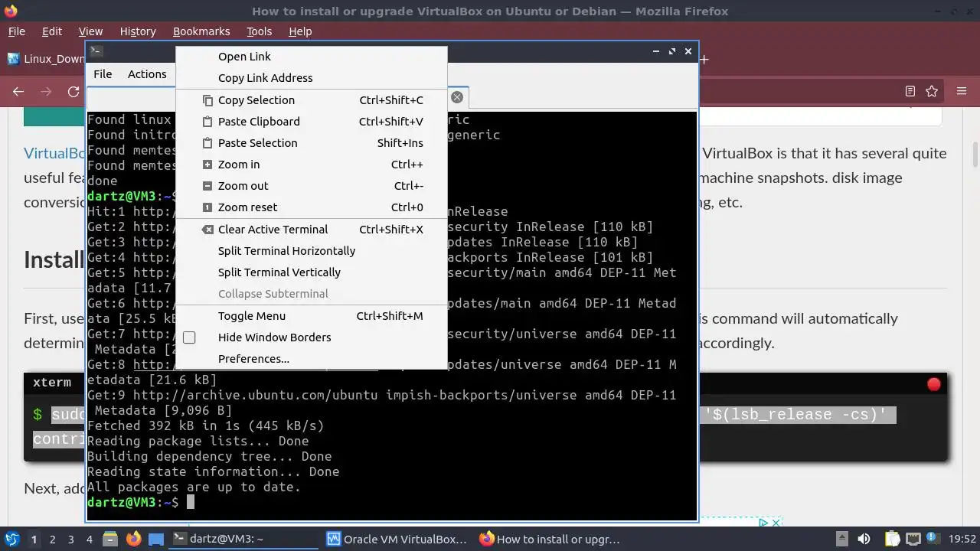Click Zoom in menu entry
980x551 pixels.
311,165
